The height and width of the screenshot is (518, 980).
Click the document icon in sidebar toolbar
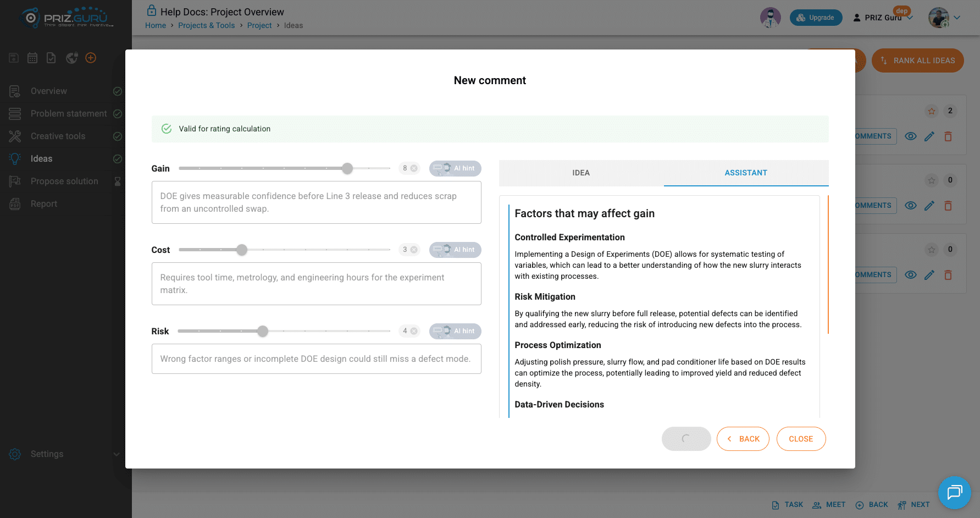[51, 58]
